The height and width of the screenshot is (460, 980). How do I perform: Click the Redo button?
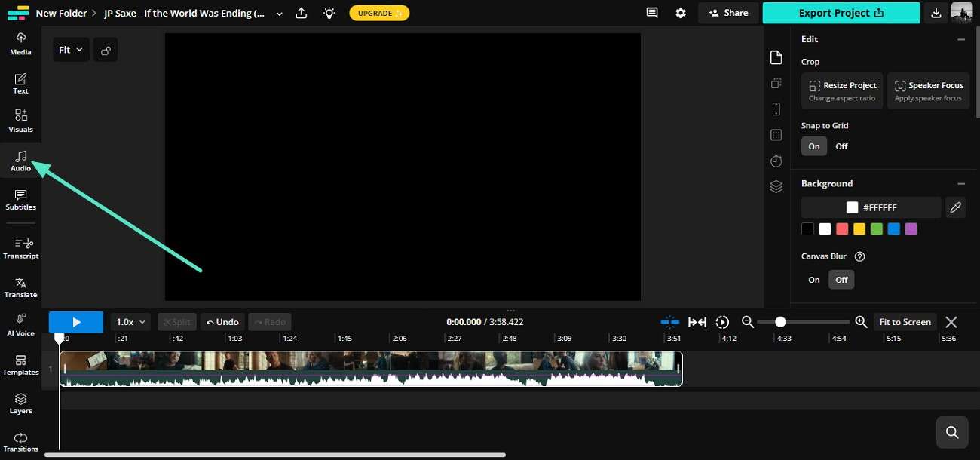click(x=269, y=322)
